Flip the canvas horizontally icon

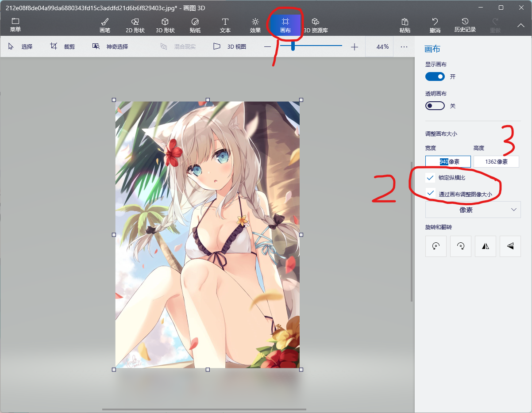coord(486,246)
